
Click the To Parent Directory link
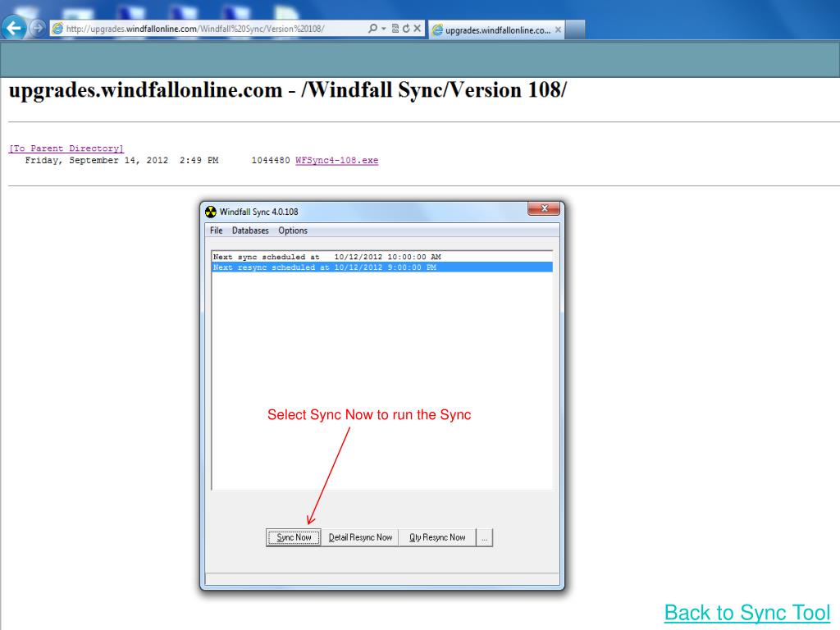click(x=66, y=148)
